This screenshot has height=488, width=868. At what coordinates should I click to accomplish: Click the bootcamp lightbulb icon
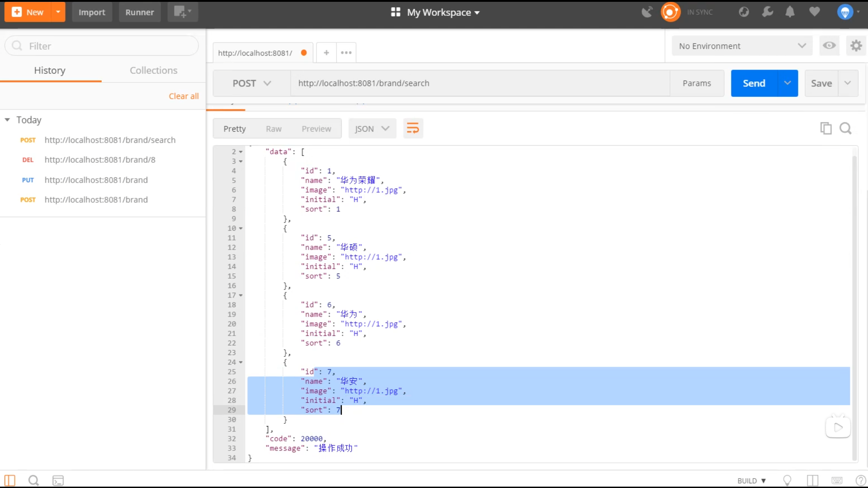(x=787, y=480)
